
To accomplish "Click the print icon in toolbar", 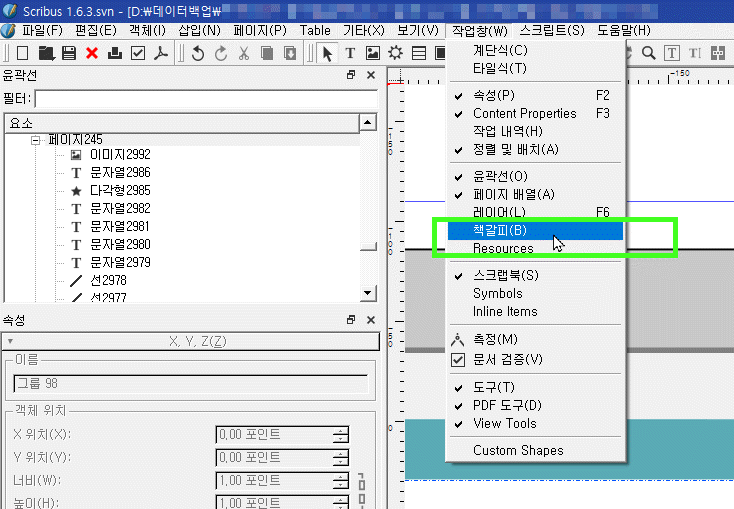I will click(115, 53).
